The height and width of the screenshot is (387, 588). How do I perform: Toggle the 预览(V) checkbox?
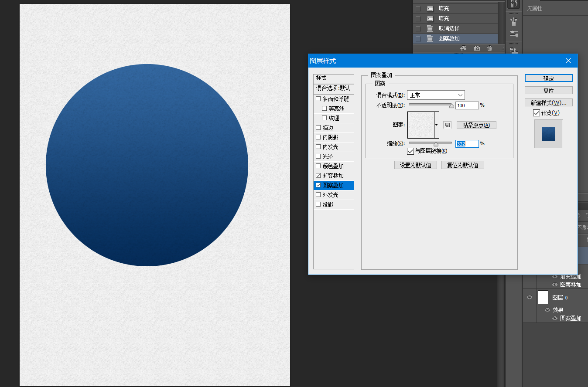[537, 113]
